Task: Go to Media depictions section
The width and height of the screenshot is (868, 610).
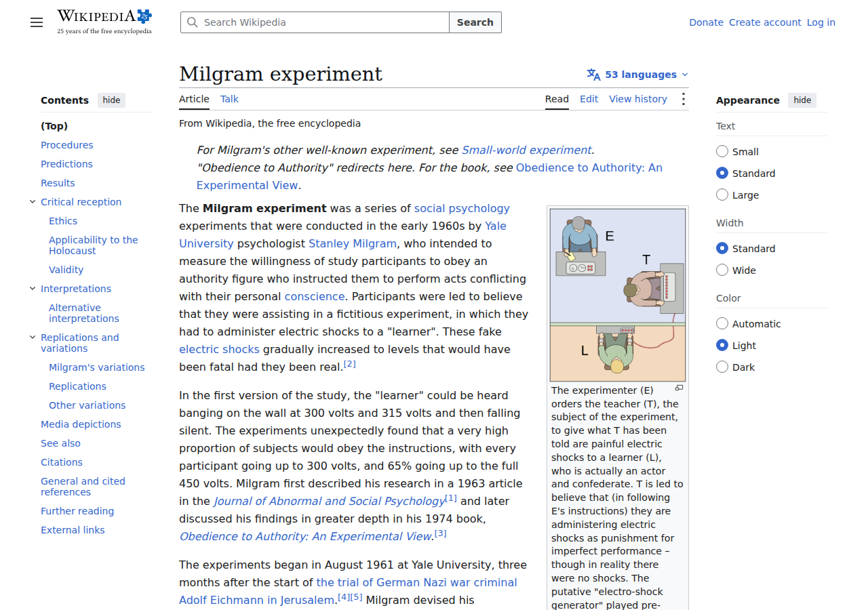Action: click(x=81, y=424)
